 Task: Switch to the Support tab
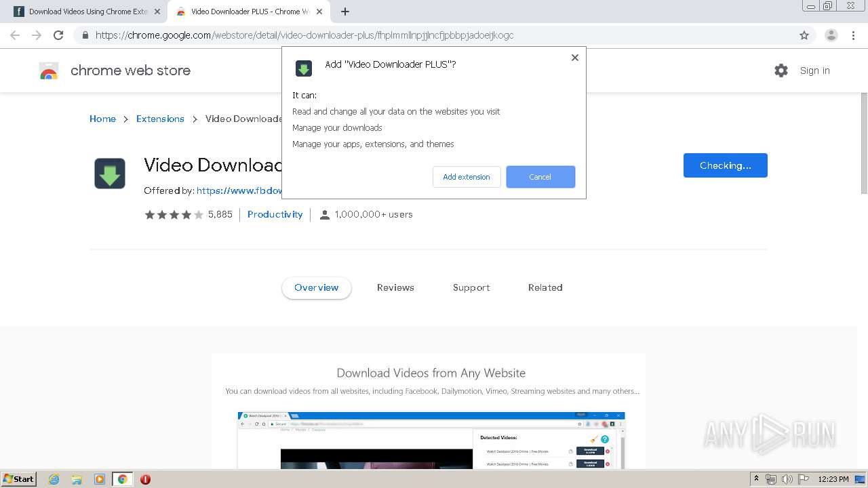[x=471, y=287]
